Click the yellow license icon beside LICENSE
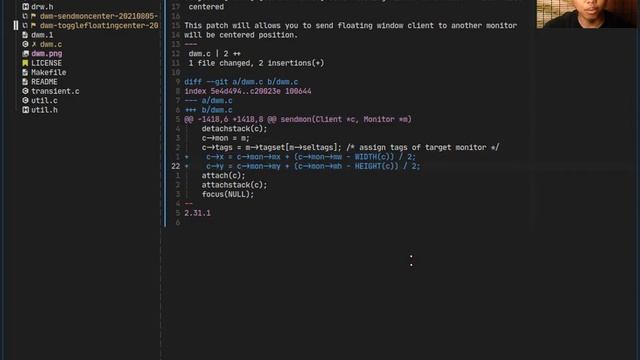 coord(25,63)
